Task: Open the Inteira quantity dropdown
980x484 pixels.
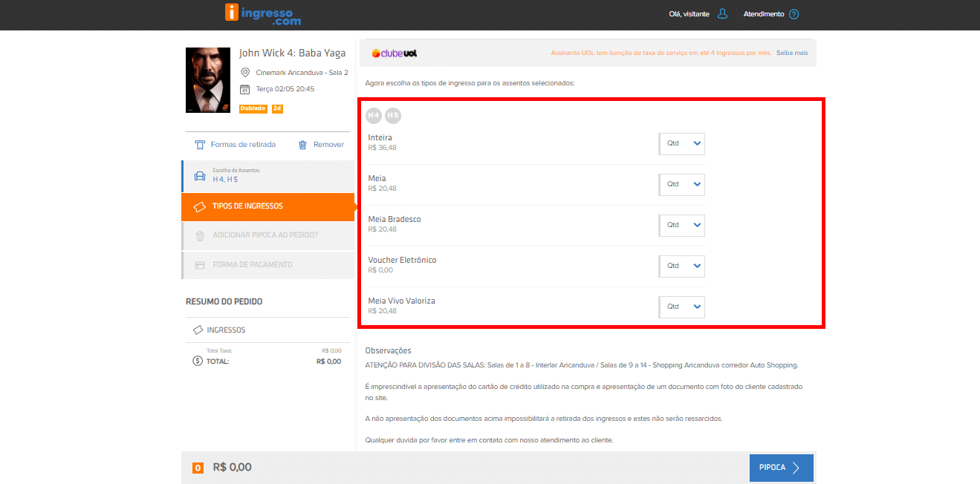Action: pyautogui.click(x=681, y=144)
